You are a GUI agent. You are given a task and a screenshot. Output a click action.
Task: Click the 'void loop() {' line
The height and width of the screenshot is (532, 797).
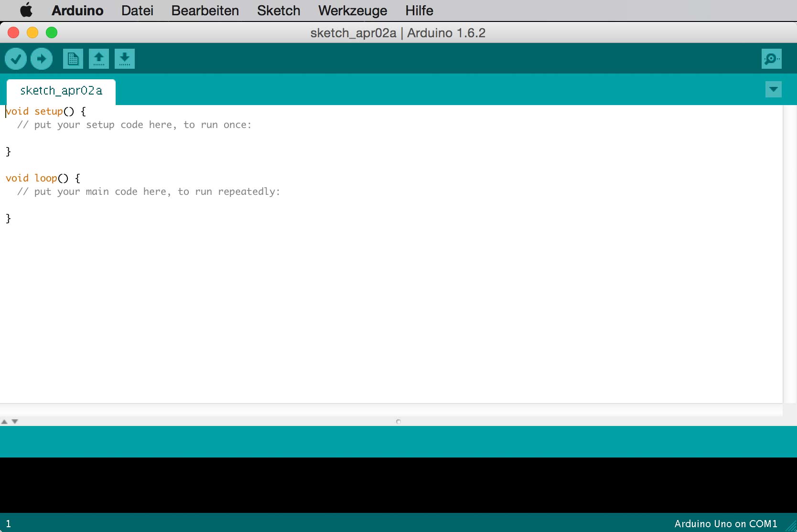click(43, 178)
